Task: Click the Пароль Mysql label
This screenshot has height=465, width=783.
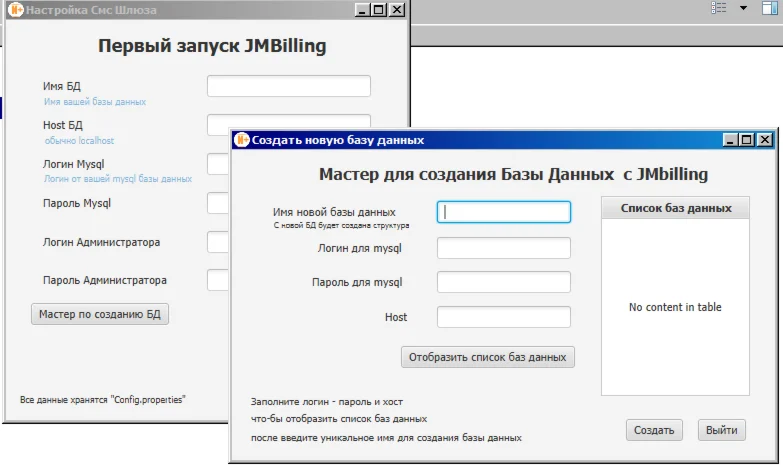Action: coord(77,203)
